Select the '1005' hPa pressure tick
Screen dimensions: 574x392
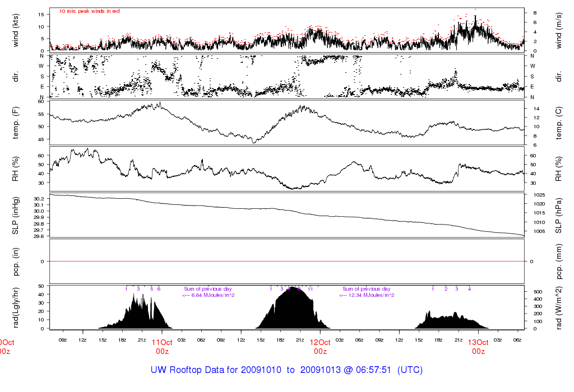coord(539,231)
